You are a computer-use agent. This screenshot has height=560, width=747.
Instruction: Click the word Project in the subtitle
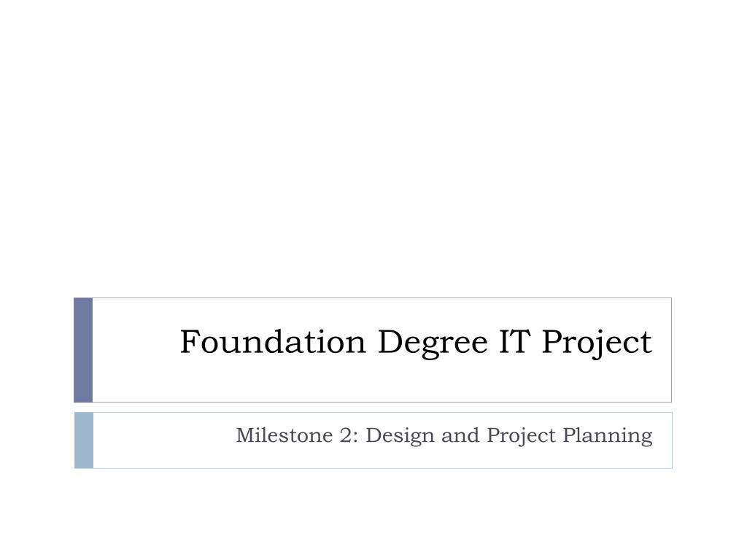pos(521,436)
